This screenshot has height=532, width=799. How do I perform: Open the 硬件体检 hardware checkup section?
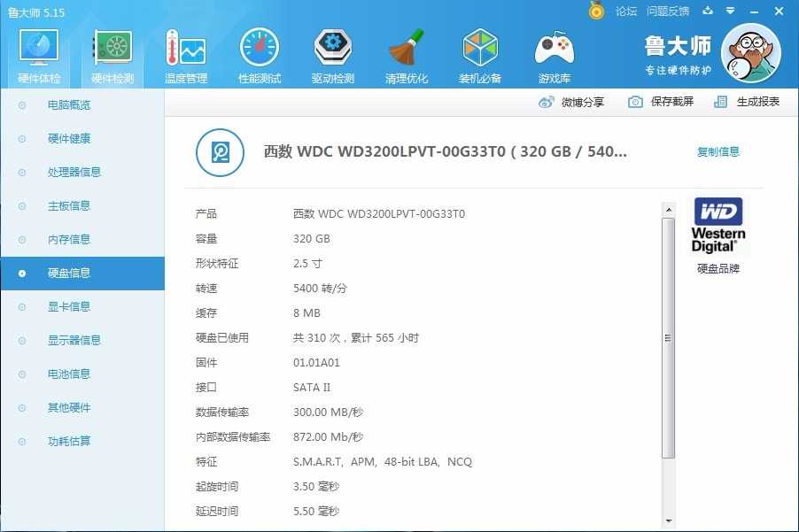pos(39,56)
